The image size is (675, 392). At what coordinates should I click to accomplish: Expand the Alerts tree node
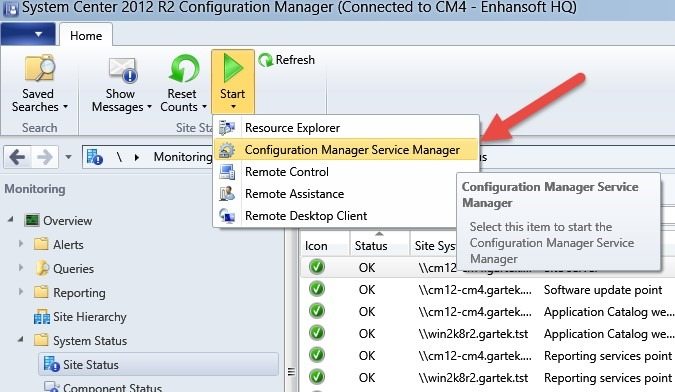[x=21, y=244]
